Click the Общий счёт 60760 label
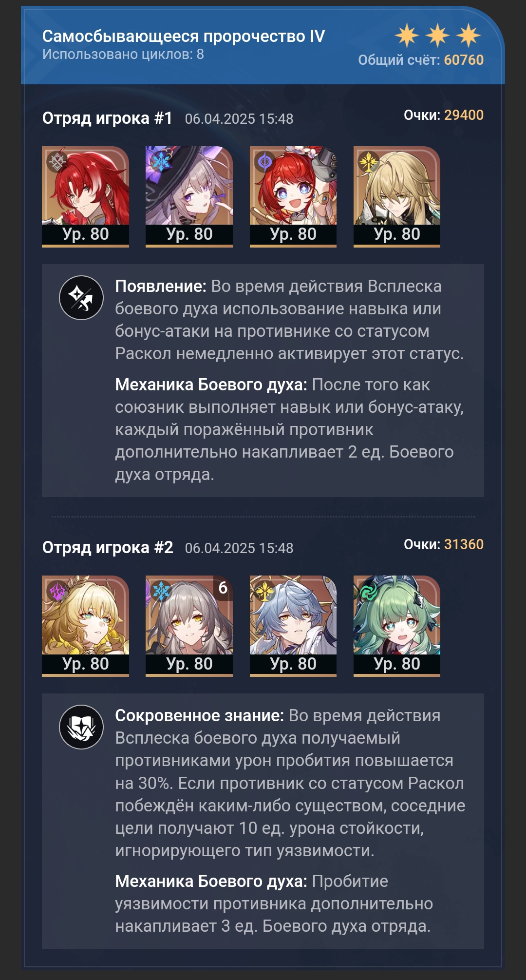The image size is (526, 980). point(421,60)
